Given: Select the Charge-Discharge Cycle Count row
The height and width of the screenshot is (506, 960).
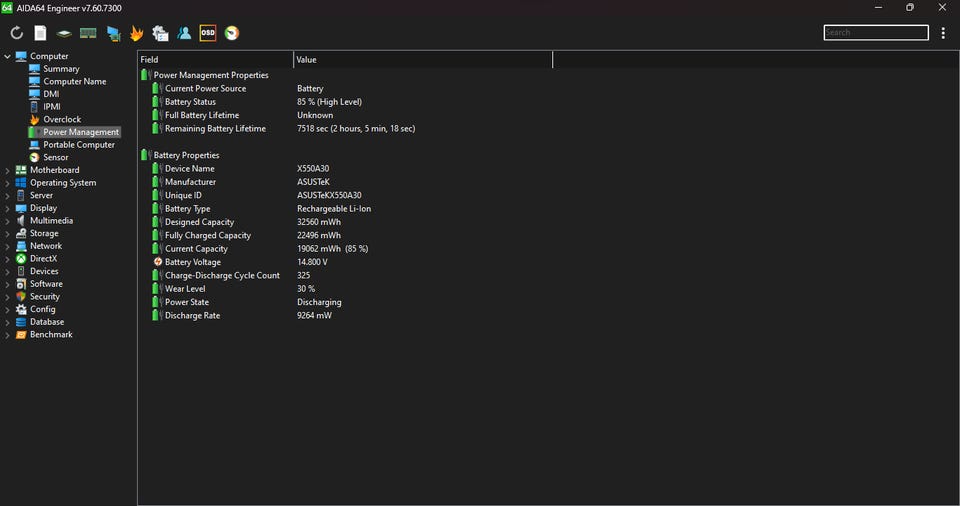Looking at the screenshot, I should (x=231, y=276).
